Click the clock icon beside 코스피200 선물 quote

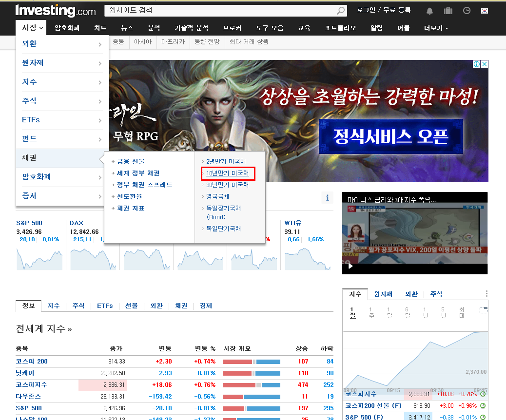tap(483, 405)
